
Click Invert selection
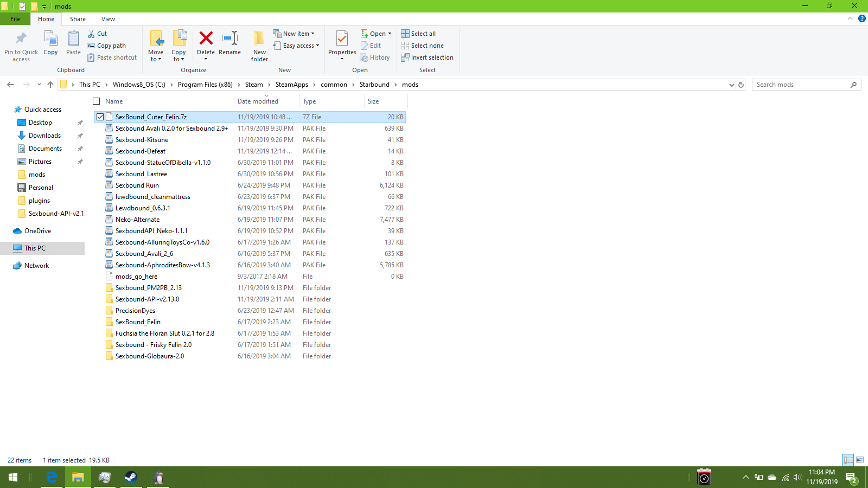point(427,57)
